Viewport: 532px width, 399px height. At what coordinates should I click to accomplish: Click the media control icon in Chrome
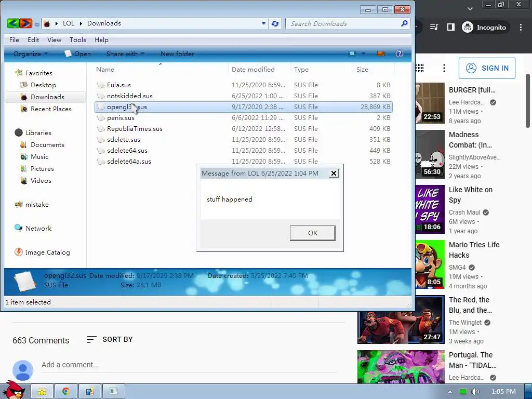(434, 27)
